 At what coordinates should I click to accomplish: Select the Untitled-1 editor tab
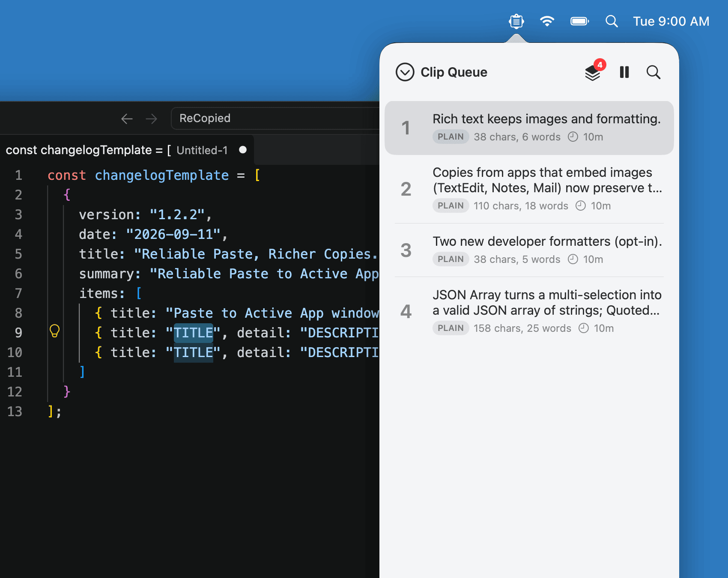pos(127,150)
